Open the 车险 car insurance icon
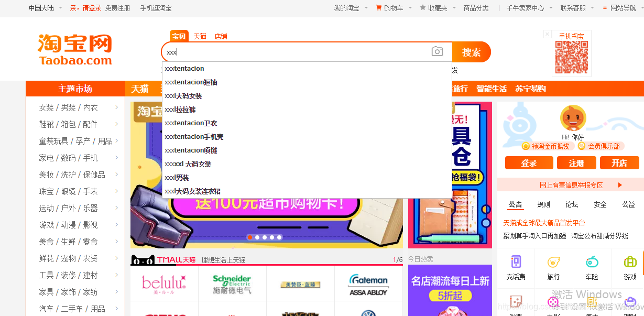Screen dimensions: 644x316 [592, 262]
